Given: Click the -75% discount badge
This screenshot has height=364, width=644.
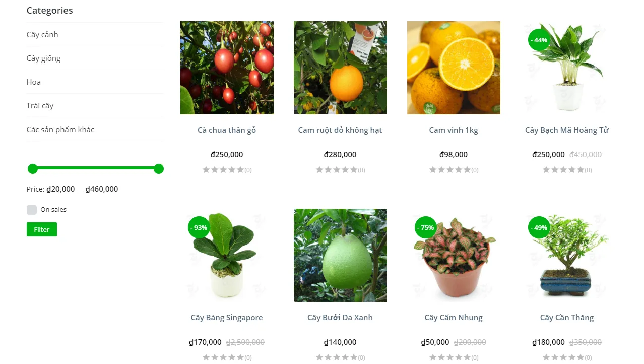Looking at the screenshot, I should pyautogui.click(x=426, y=227).
